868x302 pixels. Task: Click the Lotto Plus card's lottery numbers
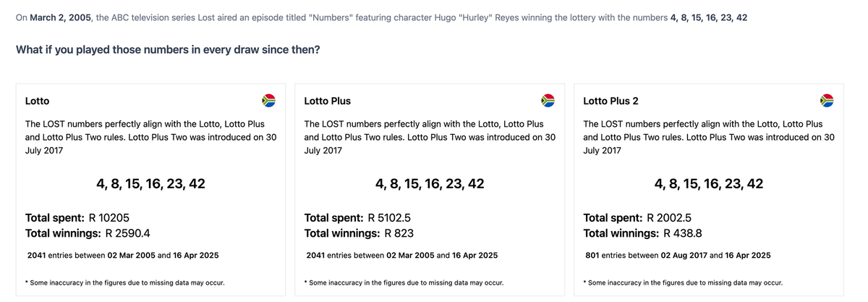click(x=430, y=184)
